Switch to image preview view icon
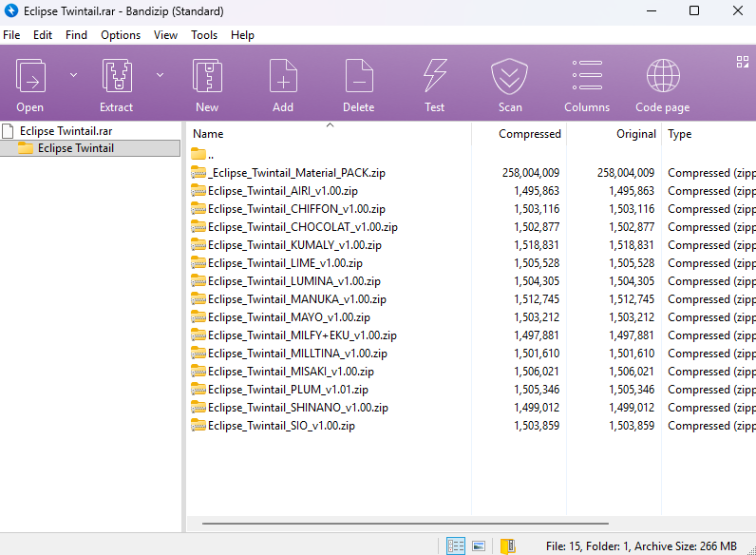This screenshot has width=756, height=555. point(479,545)
